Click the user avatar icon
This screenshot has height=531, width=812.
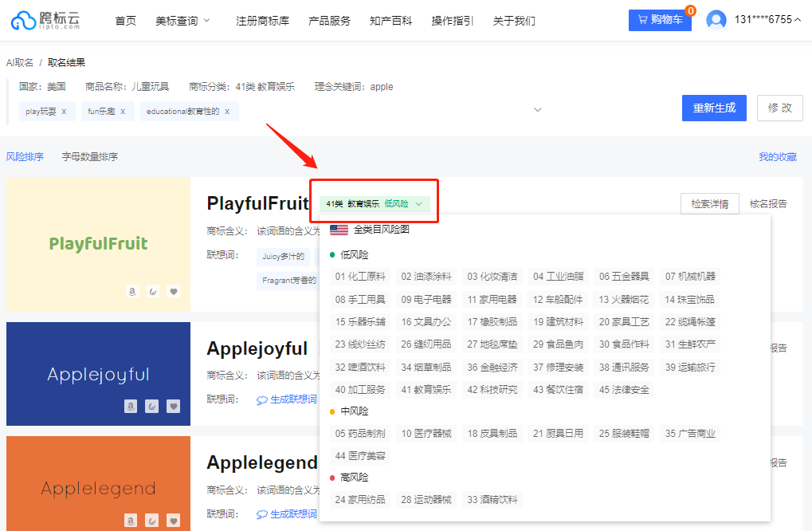[716, 19]
